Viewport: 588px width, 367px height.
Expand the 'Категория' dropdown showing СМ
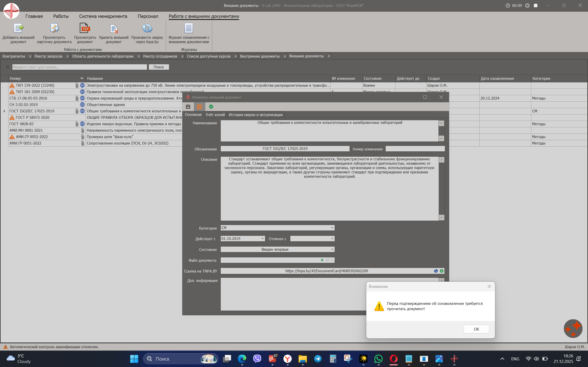(332, 228)
